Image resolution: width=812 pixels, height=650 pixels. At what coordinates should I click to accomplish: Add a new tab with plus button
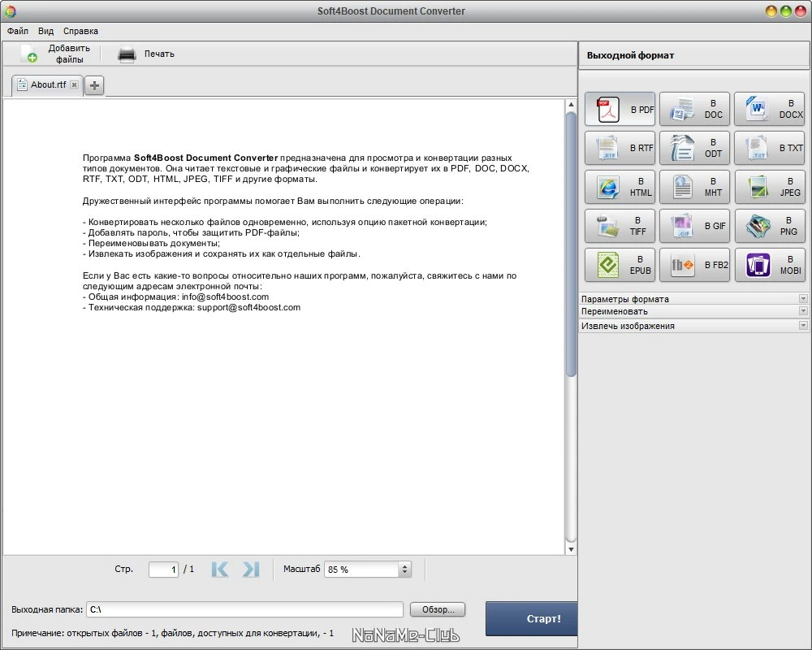coord(94,85)
